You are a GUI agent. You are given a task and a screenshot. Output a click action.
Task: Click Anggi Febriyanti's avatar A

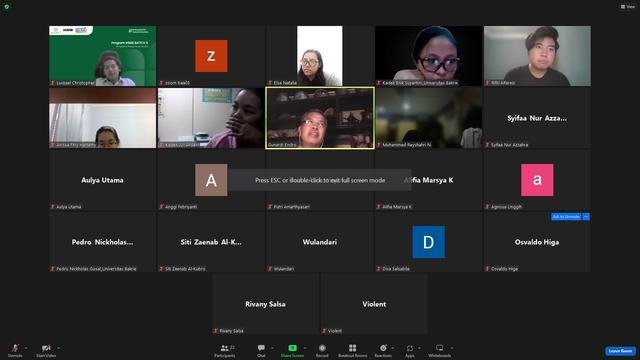211,180
